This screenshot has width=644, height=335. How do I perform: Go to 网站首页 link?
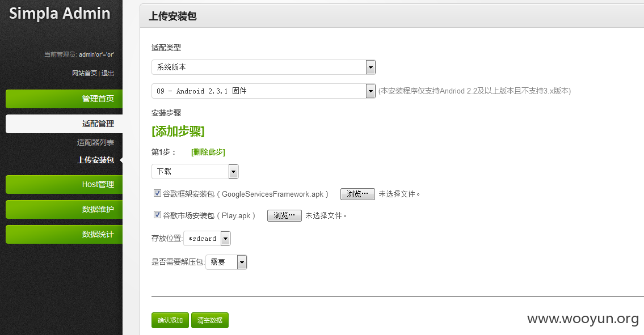[85, 73]
